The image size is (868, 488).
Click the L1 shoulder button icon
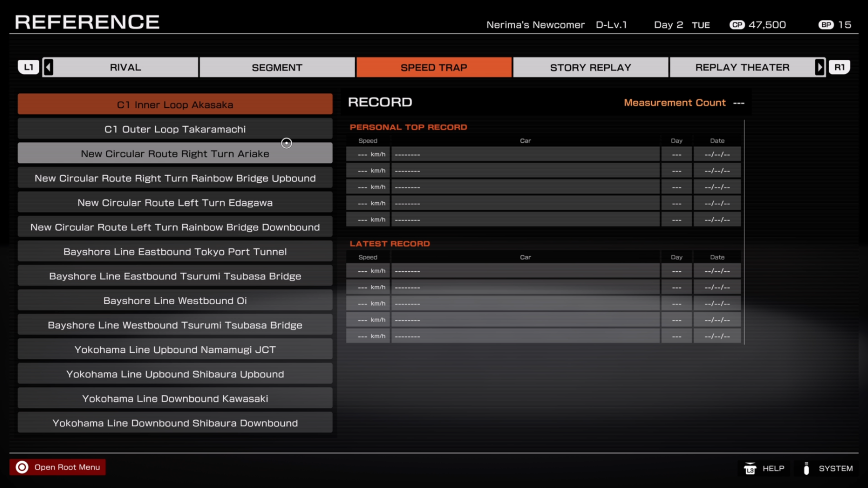click(x=28, y=67)
